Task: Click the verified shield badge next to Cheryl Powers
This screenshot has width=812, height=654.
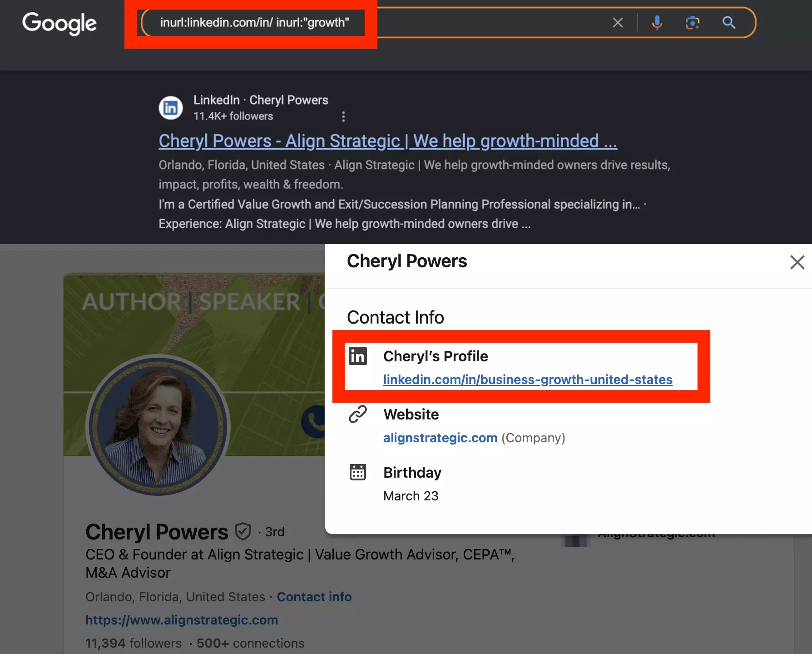Action: coord(243,531)
